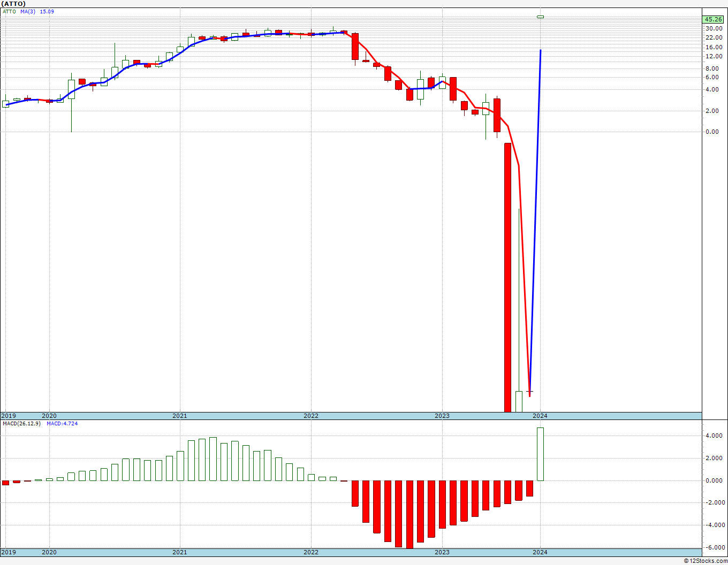The height and width of the screenshot is (565, 728).
Task: Click "2021" on the MACD panel's bottom time axis
Action: click(180, 552)
